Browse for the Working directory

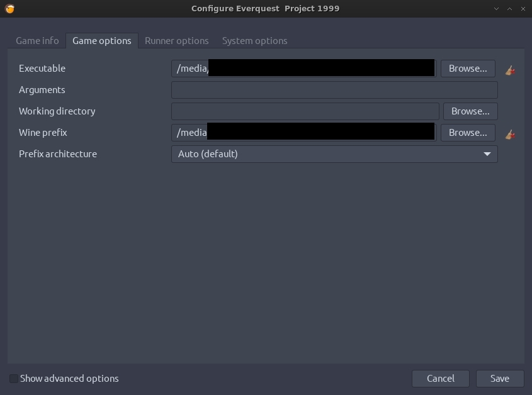coord(470,111)
